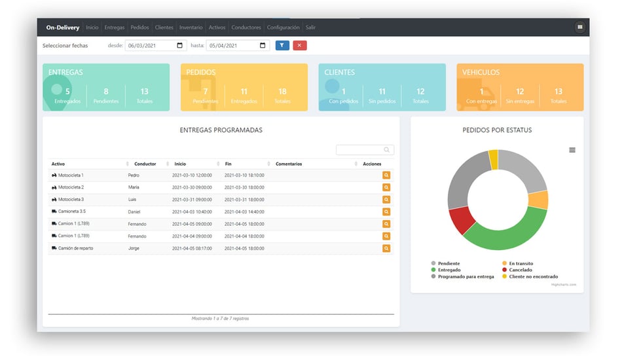Screen dimensions: 622x364
Task: Toggle Cliente no encontrado legend item
Action: (530, 276)
